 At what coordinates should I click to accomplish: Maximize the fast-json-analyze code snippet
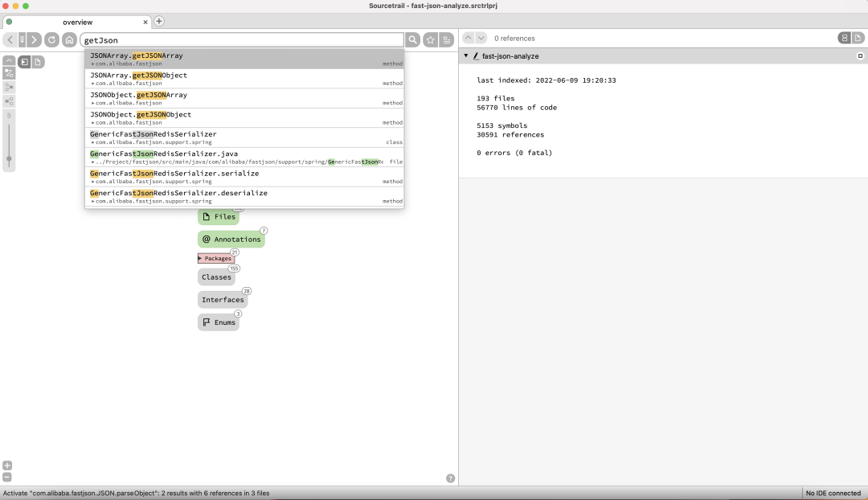860,56
